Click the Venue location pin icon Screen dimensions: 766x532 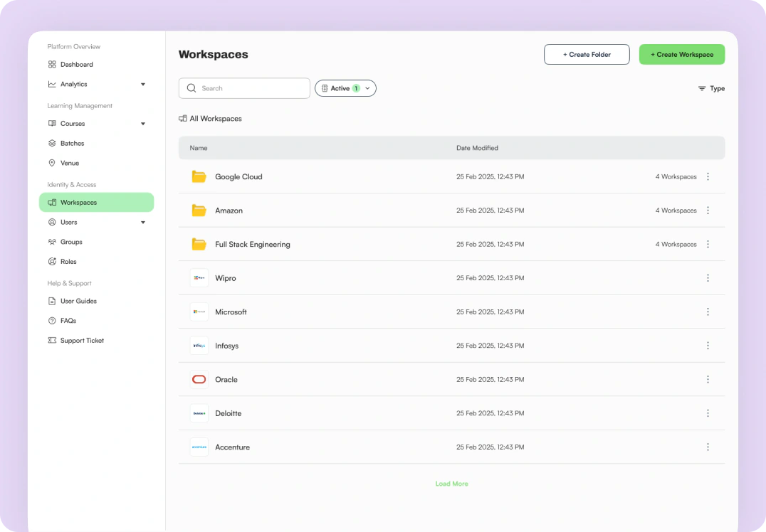(52, 163)
